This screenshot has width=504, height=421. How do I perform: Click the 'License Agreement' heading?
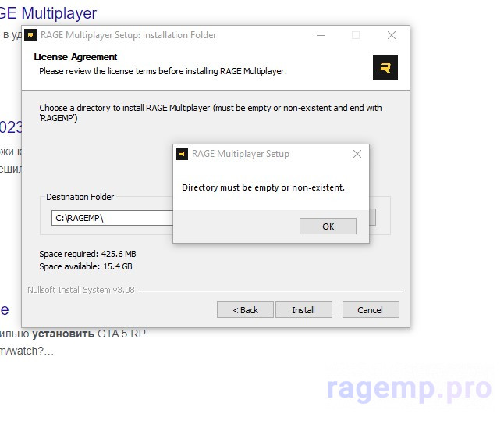pos(76,57)
